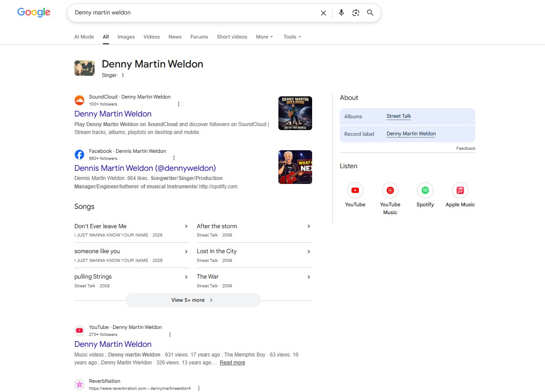The image size is (545, 392).
Task: Switch to Forums tab
Action: 199,37
